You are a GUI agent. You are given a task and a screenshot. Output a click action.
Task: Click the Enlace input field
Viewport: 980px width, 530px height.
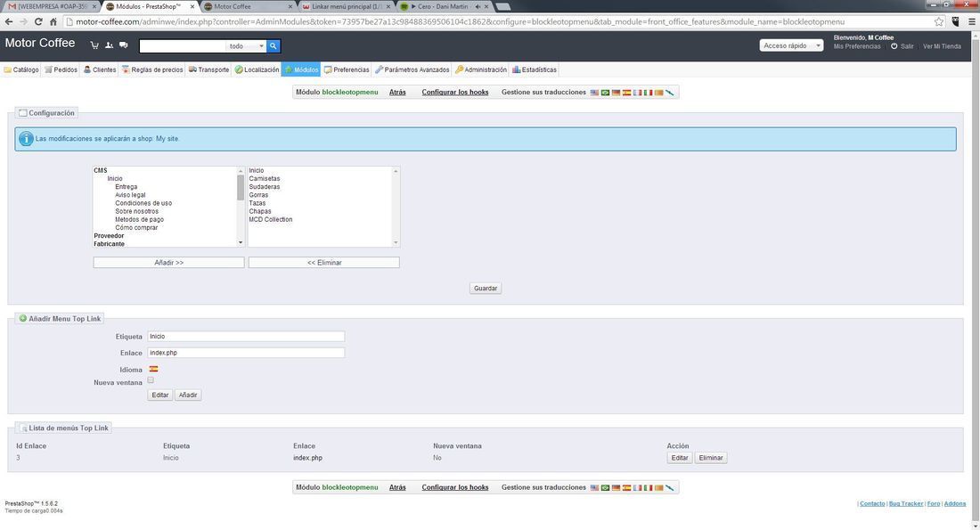[246, 353]
